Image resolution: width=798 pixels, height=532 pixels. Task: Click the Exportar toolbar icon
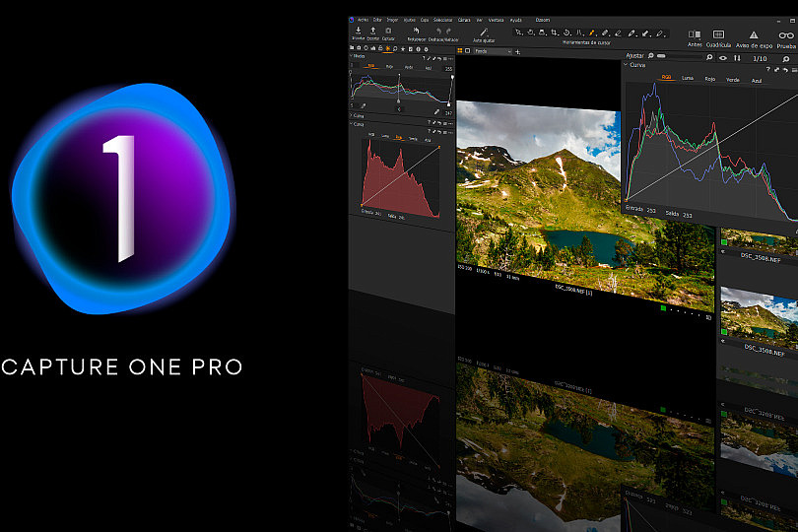[x=373, y=31]
